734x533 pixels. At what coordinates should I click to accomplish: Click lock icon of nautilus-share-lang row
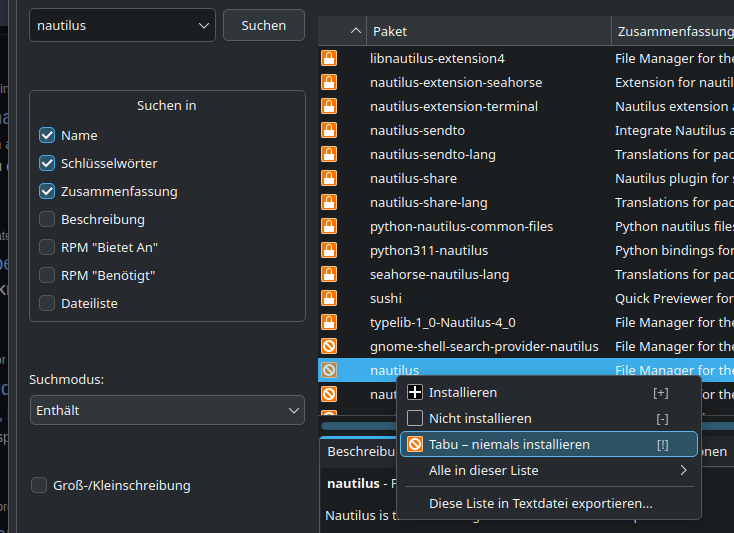point(329,202)
